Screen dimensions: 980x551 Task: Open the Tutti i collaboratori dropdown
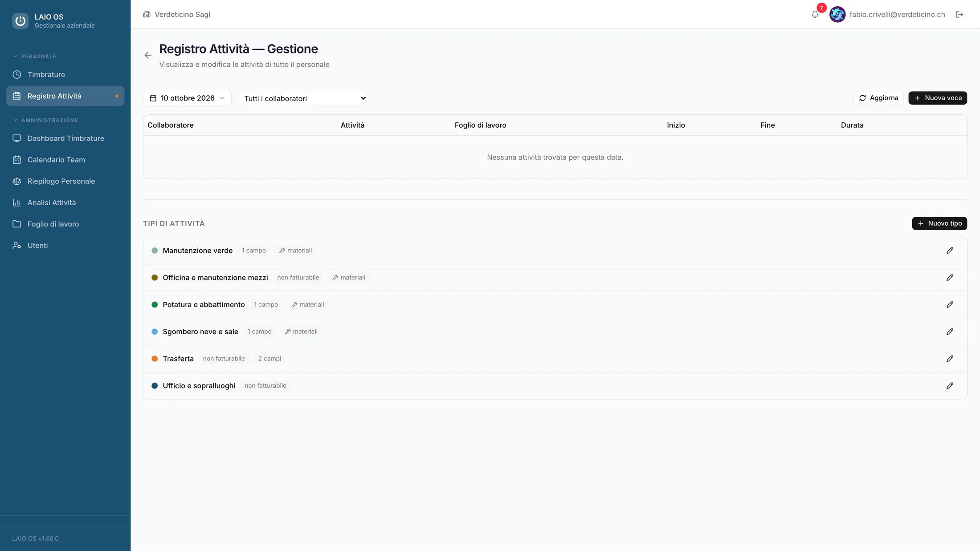coord(302,98)
